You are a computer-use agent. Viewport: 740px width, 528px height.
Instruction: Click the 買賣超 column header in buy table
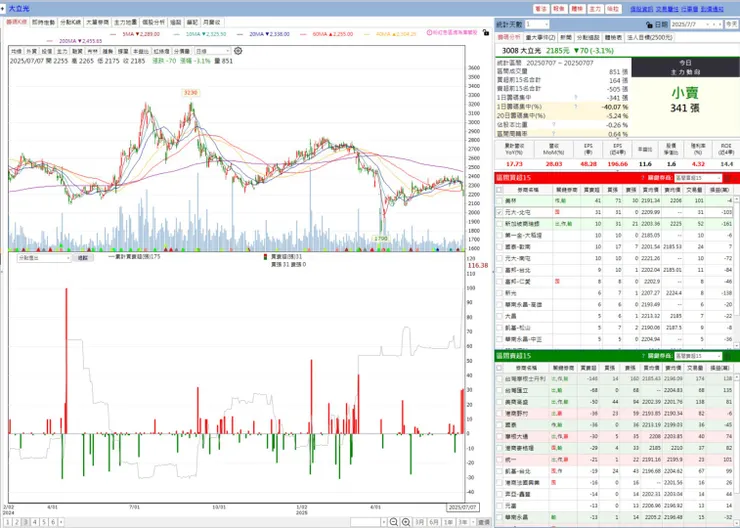[x=591, y=190]
